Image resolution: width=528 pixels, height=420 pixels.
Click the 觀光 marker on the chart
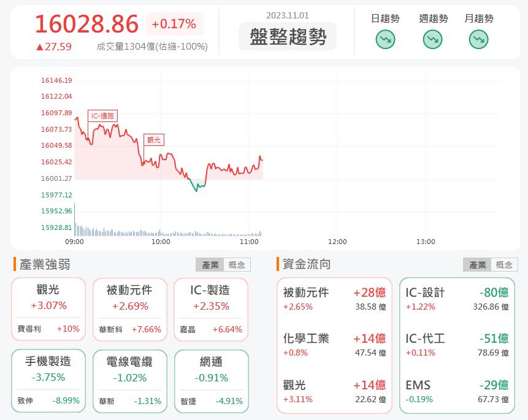tap(154, 139)
